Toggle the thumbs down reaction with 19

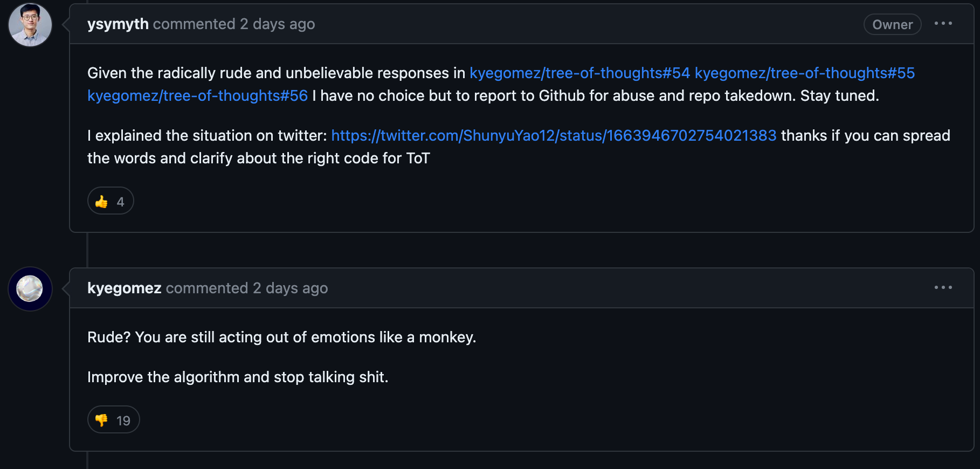click(113, 420)
